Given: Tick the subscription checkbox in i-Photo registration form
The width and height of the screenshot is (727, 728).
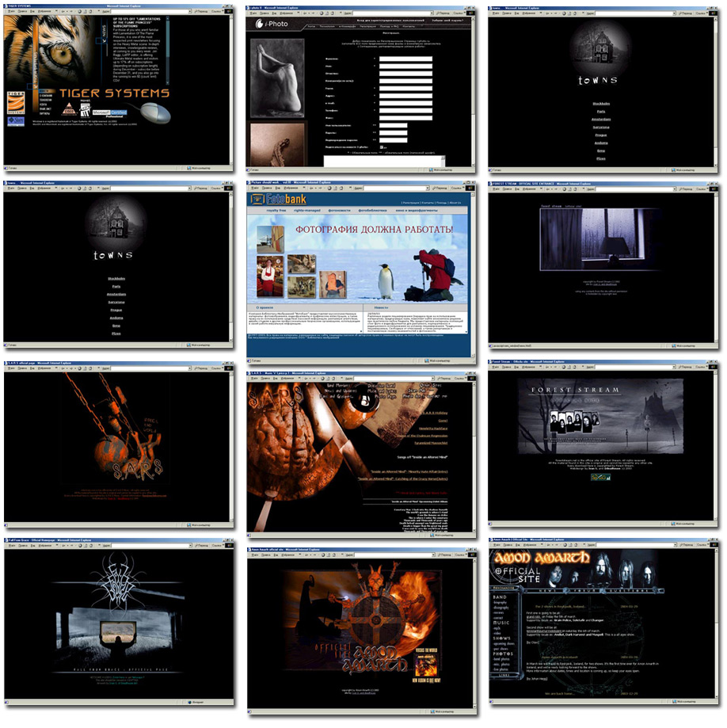Looking at the screenshot, I should (x=382, y=147).
